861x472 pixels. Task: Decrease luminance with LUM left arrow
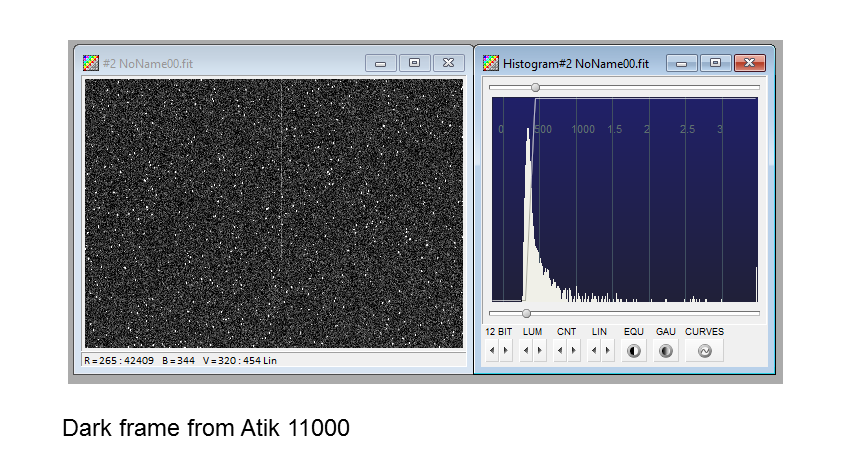tap(526, 351)
